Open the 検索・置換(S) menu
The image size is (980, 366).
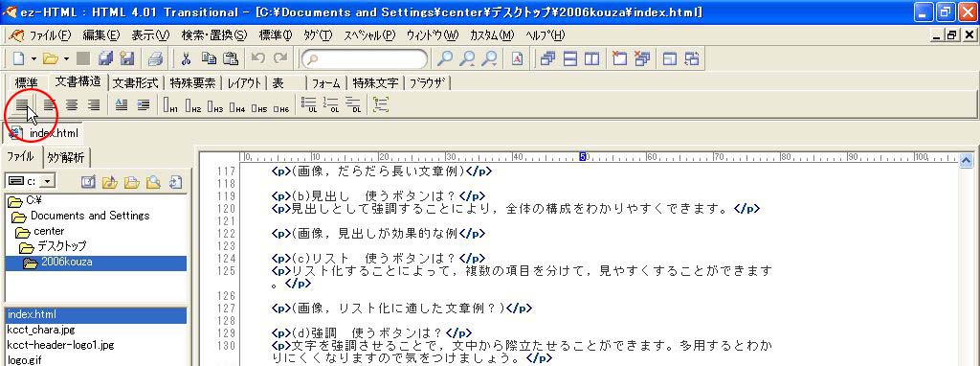click(214, 35)
